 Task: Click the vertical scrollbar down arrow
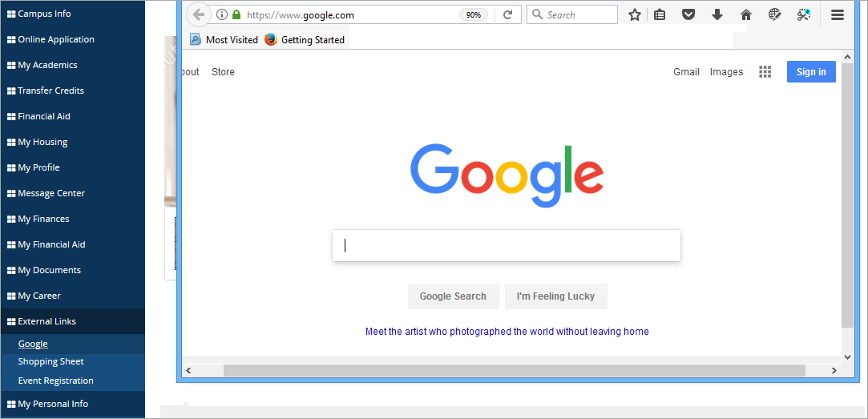tap(847, 357)
